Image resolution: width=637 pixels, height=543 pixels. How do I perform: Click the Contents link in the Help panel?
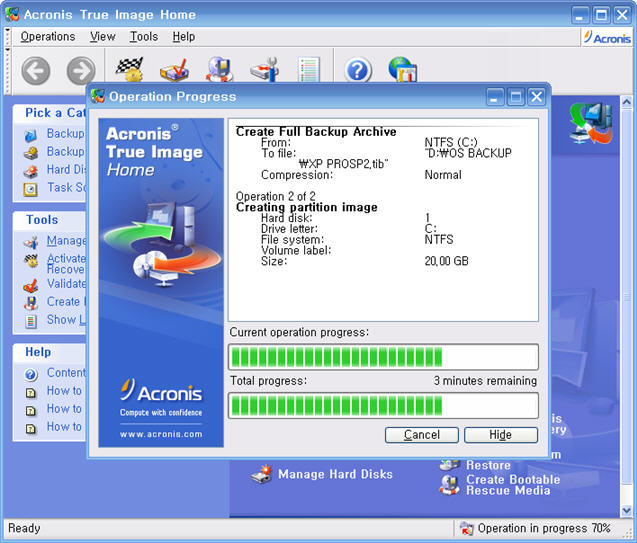click(x=67, y=372)
